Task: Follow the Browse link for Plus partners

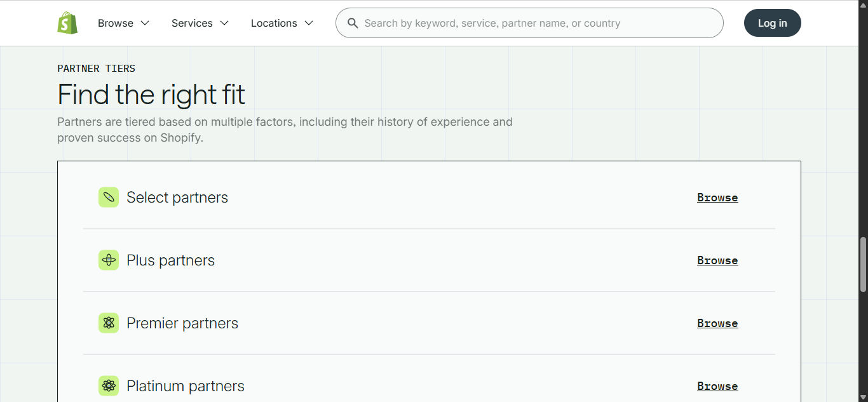Action: coord(717,260)
